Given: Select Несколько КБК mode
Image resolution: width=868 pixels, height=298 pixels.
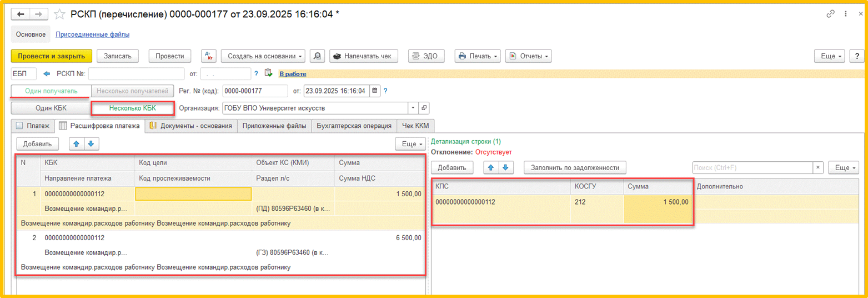Looking at the screenshot, I should click(133, 108).
